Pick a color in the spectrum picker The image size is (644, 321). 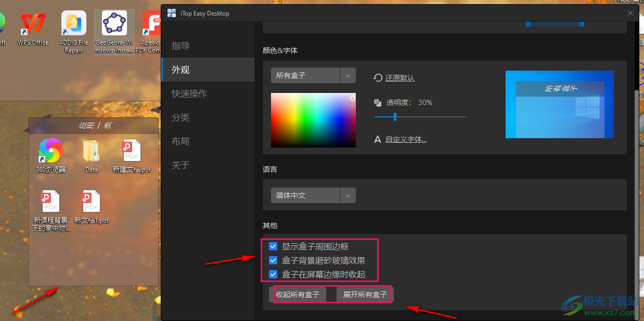coord(313,120)
